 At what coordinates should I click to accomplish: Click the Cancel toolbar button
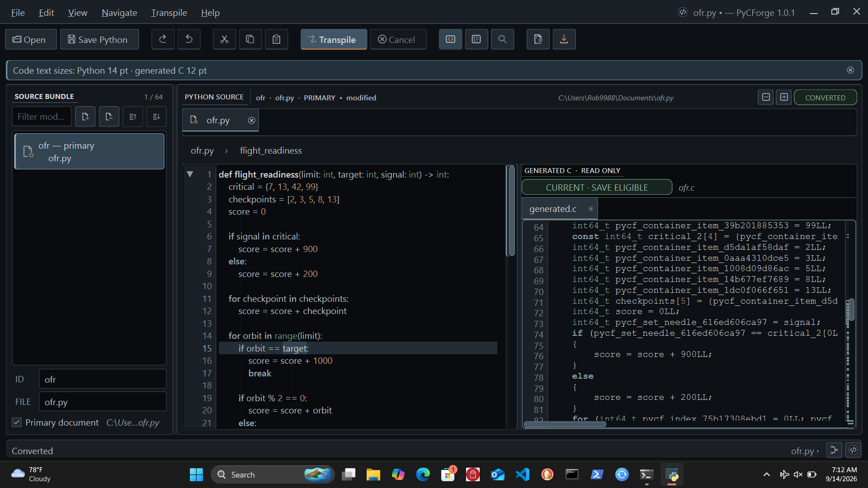pos(398,39)
